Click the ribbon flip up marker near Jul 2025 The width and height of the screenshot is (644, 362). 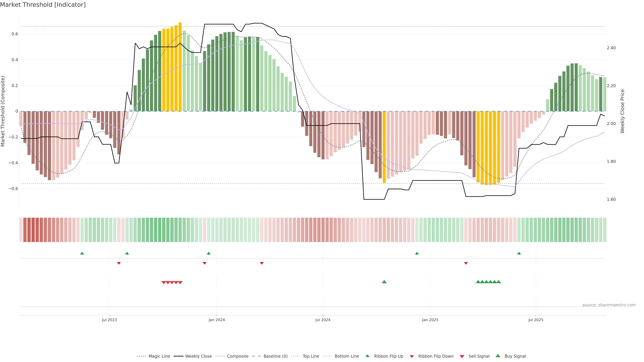[x=519, y=253]
